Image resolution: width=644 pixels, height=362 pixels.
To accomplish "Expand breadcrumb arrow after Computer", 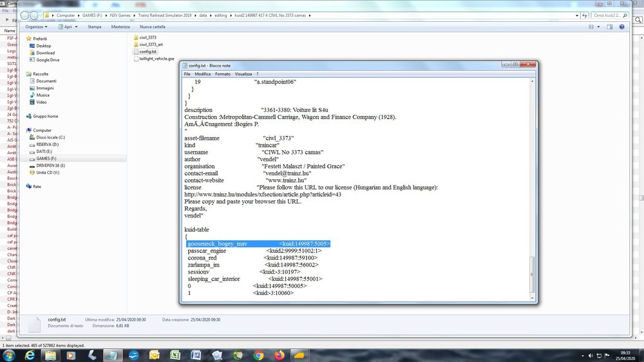I will pos(79,15).
